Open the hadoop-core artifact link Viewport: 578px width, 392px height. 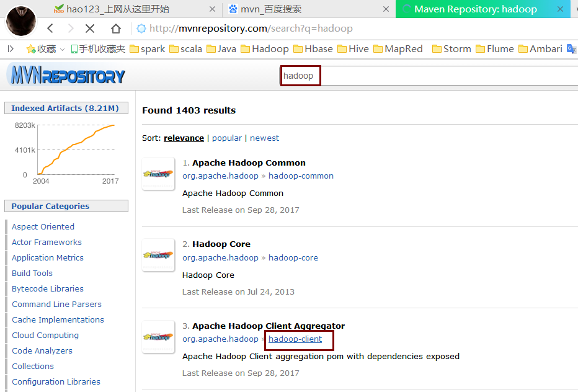[x=293, y=258]
